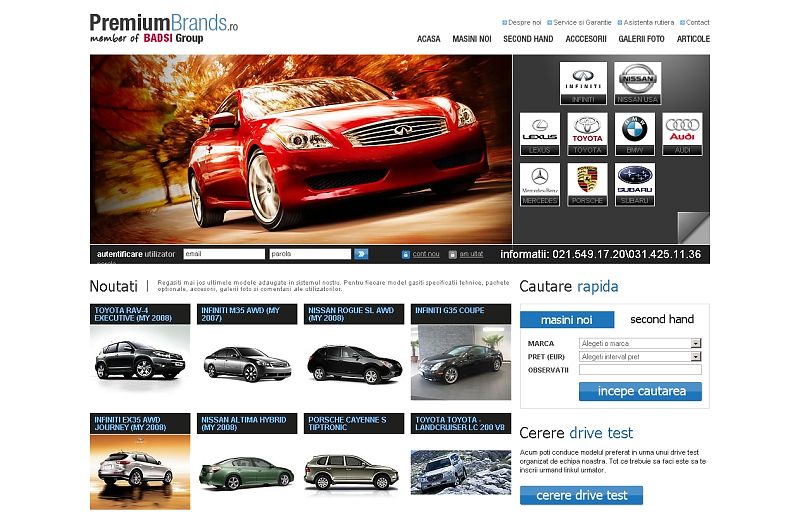This screenshot has height=518, width=800.
Task: Open the Nissan USA brand logo tile
Action: pos(637,83)
